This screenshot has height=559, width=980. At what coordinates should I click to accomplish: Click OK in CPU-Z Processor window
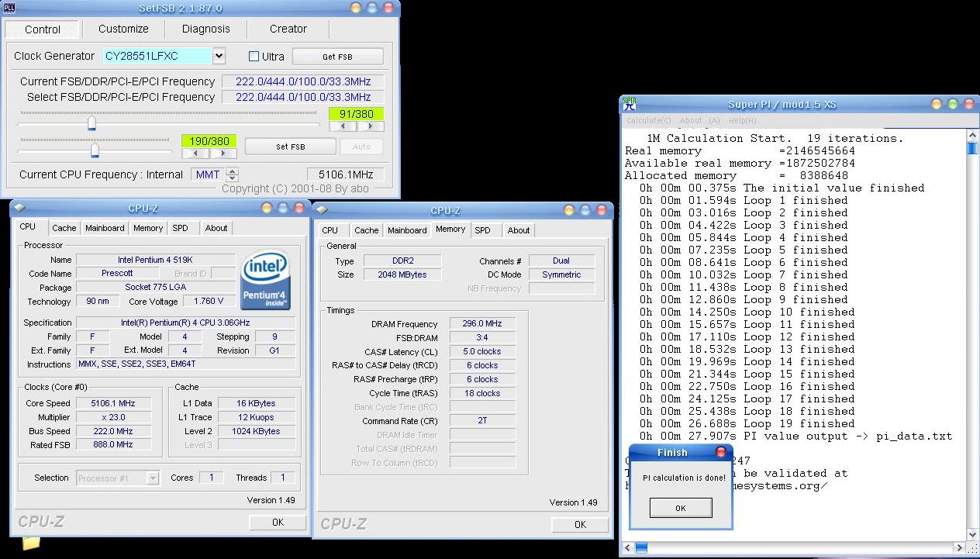point(278,523)
